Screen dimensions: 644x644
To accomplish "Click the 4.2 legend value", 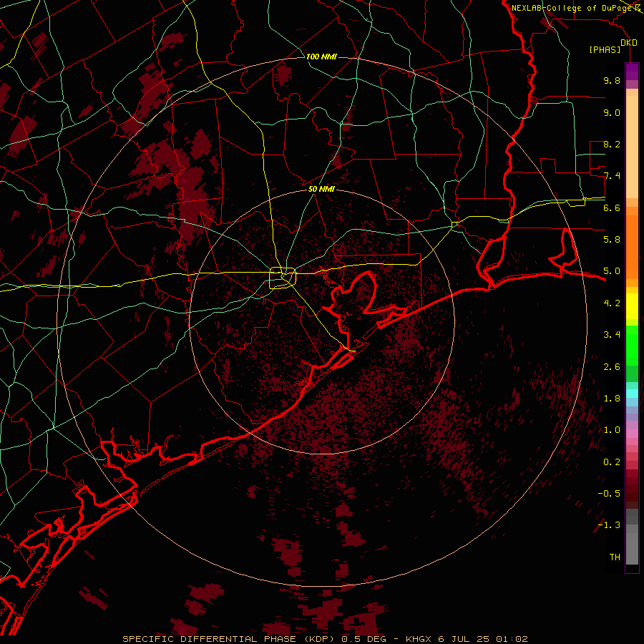I will (612, 303).
